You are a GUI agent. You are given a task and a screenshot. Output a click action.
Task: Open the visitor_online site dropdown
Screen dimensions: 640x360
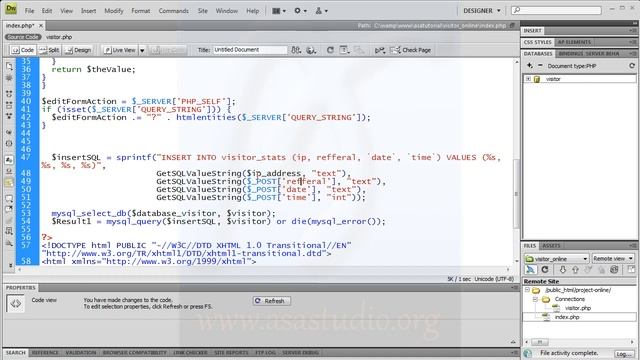557,259
